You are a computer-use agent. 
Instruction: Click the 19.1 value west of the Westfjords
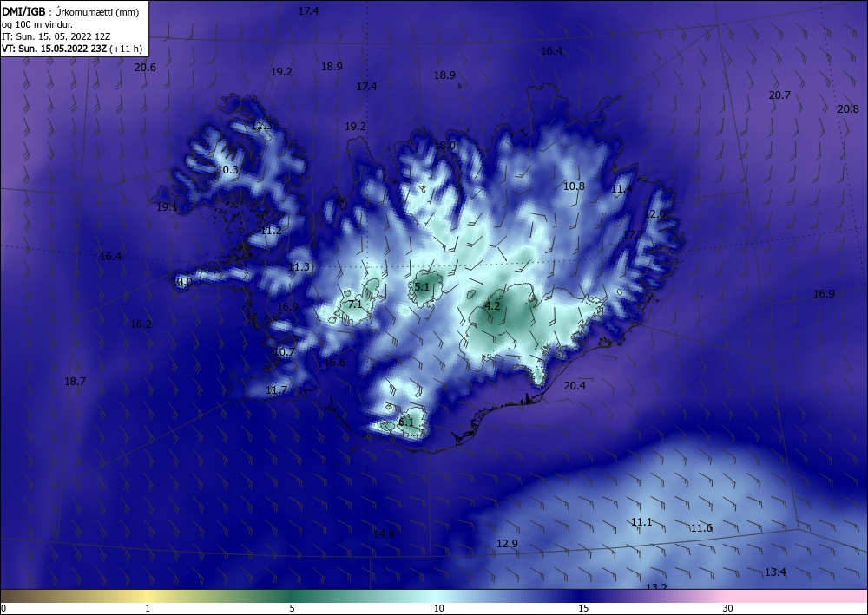pyautogui.click(x=167, y=206)
